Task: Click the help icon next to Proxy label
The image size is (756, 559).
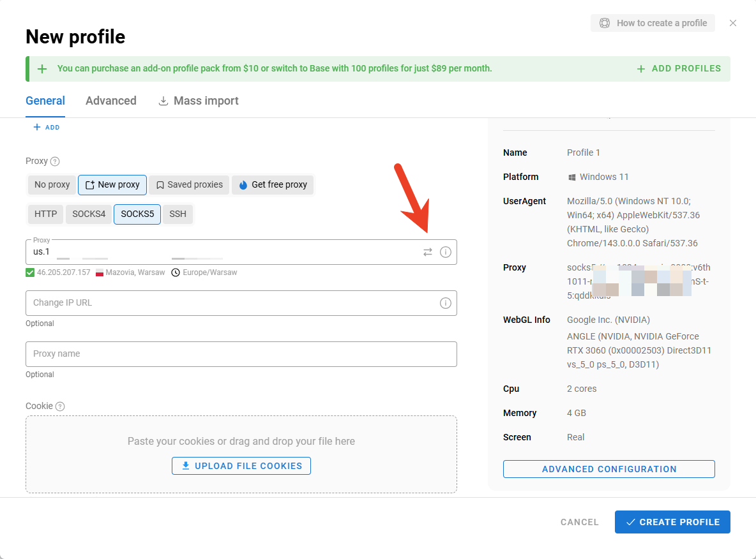Action: click(x=55, y=161)
